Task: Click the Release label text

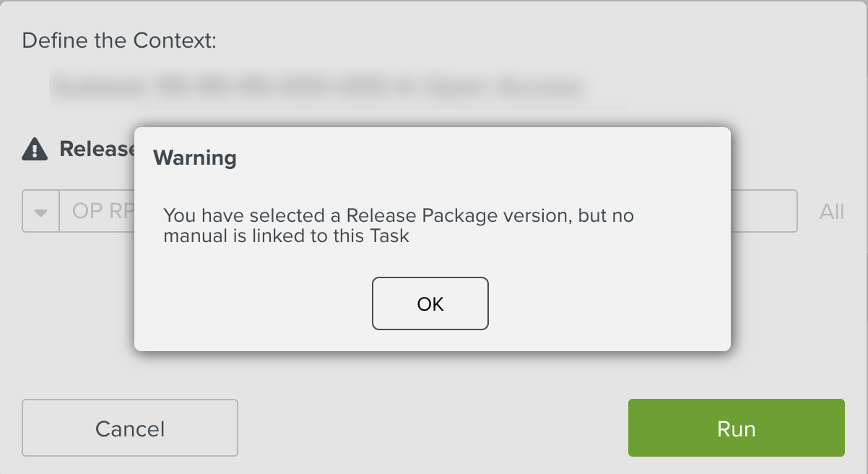Action: click(x=100, y=149)
